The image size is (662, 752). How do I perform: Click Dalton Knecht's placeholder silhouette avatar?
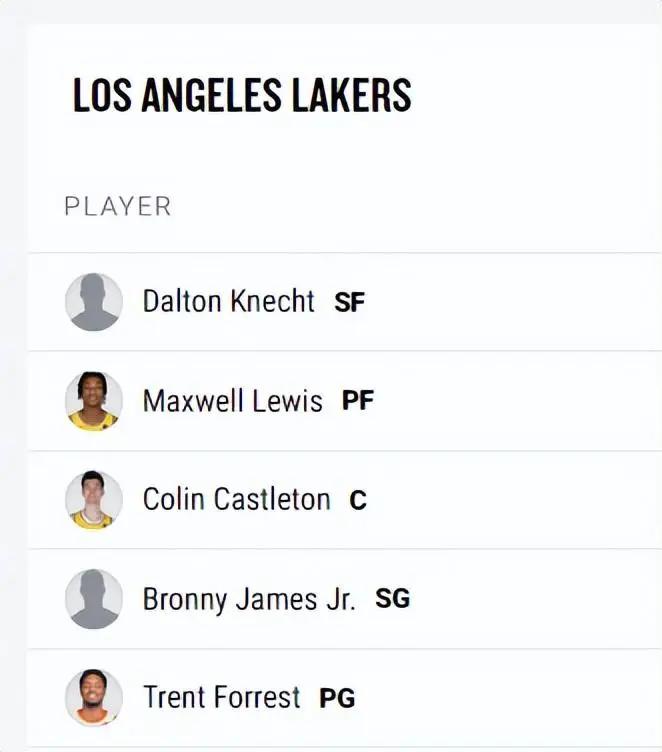[x=94, y=302]
